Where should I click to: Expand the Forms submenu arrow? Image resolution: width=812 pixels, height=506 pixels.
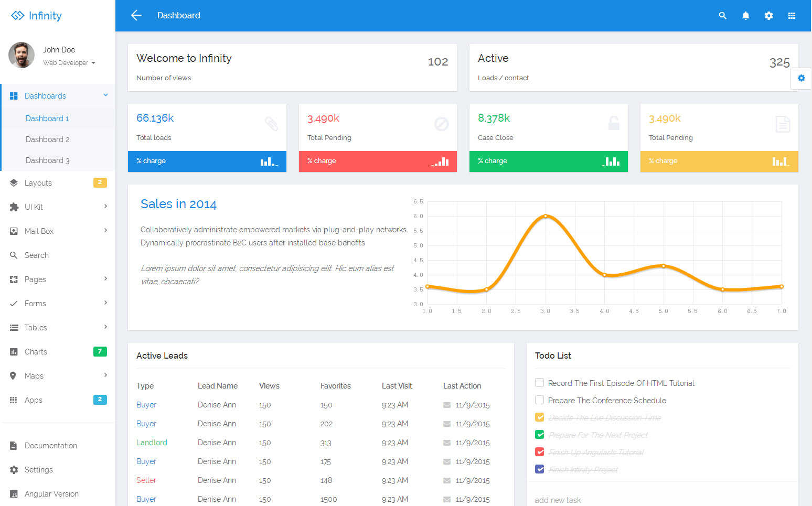pyautogui.click(x=105, y=303)
